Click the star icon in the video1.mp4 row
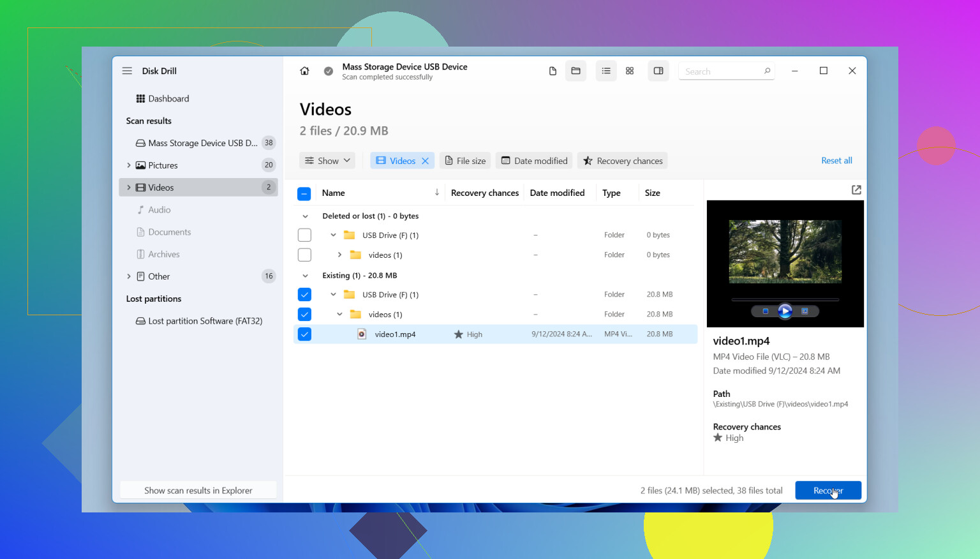 [458, 334]
